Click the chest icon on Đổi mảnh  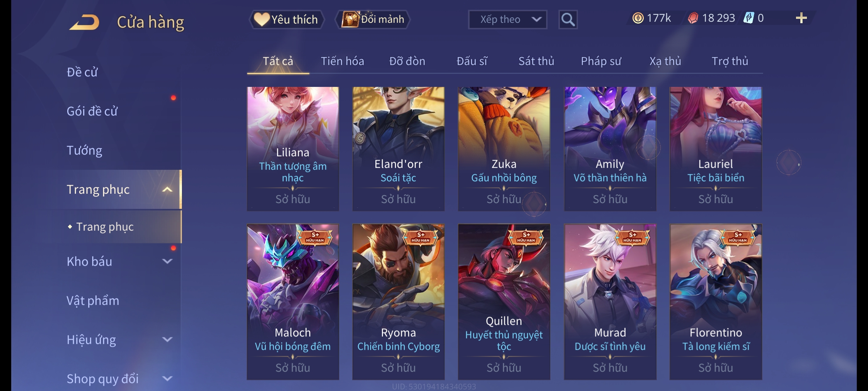pyautogui.click(x=350, y=19)
